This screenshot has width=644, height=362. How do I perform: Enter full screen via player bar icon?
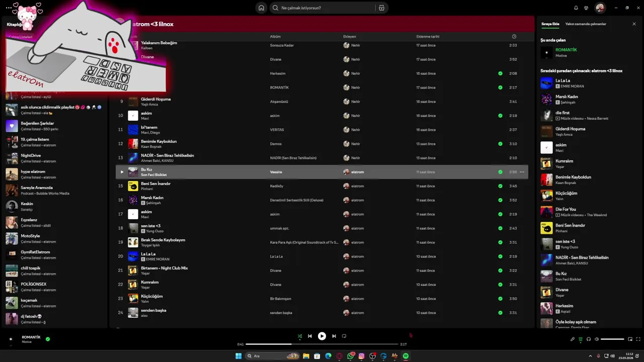(x=638, y=339)
